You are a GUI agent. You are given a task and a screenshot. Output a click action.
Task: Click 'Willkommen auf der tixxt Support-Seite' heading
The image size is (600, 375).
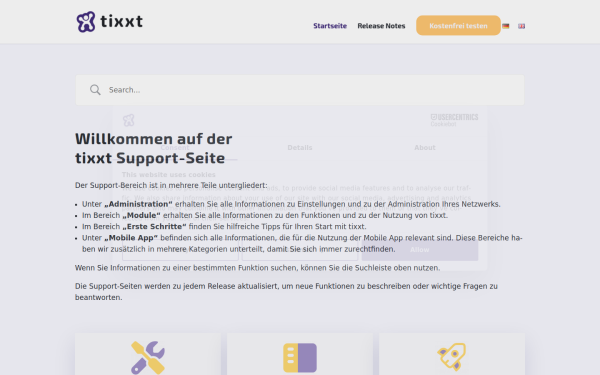tap(154, 148)
